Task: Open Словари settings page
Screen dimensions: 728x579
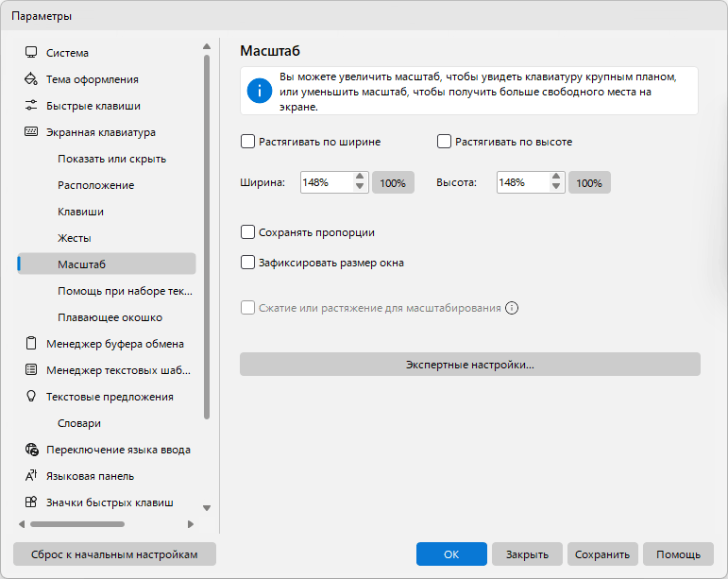Action: pyautogui.click(x=107, y=423)
